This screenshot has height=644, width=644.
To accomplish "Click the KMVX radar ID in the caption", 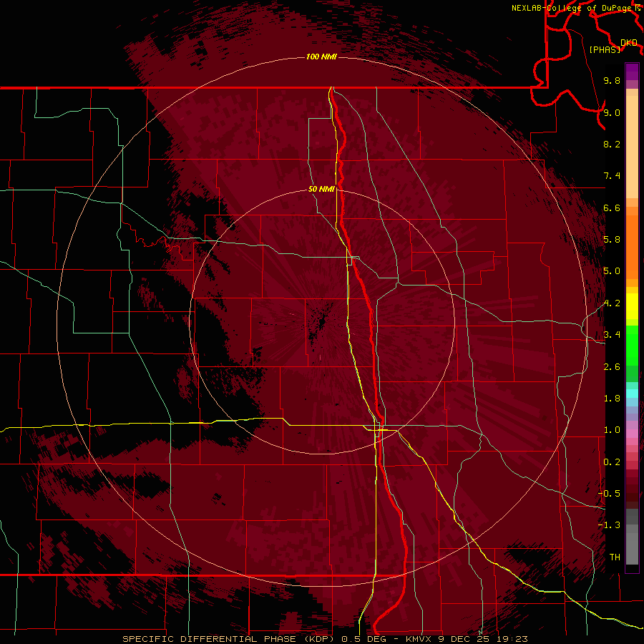I will tap(419, 639).
